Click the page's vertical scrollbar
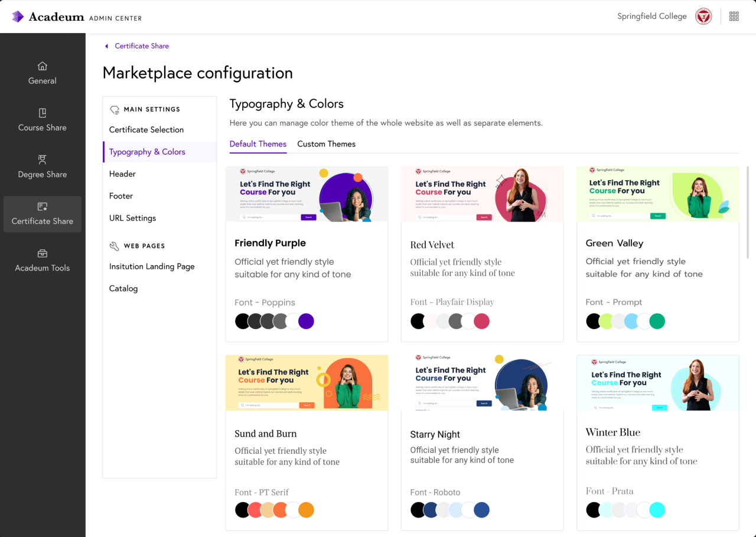 (x=748, y=213)
